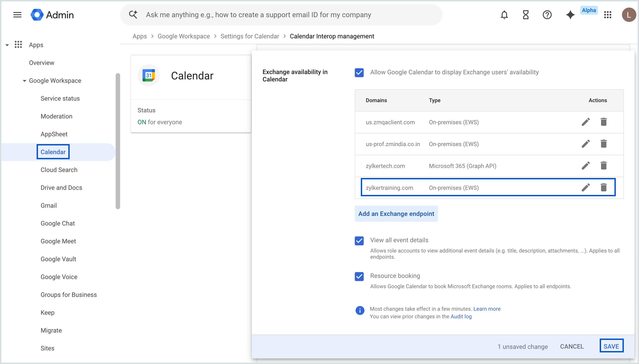
Task: Open Overview in the sidebar
Action: (x=42, y=63)
